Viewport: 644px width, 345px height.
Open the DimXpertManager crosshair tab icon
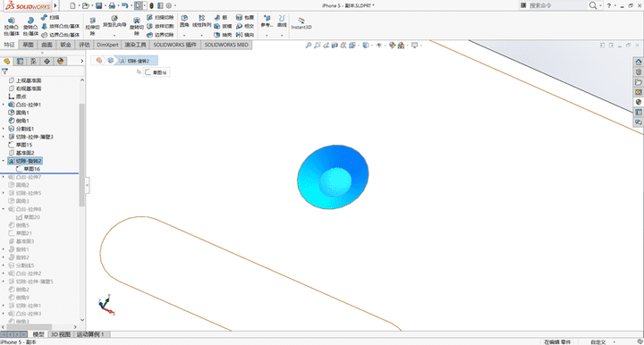point(47,61)
